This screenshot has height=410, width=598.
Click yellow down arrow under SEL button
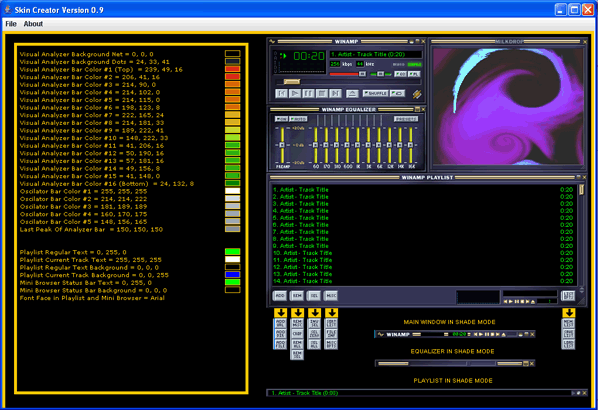314,313
